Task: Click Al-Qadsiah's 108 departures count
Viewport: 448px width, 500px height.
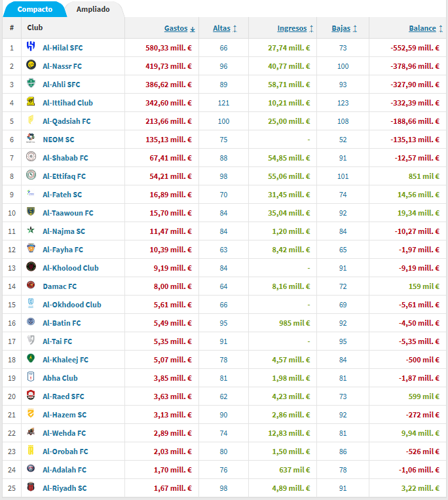Action: [x=343, y=121]
